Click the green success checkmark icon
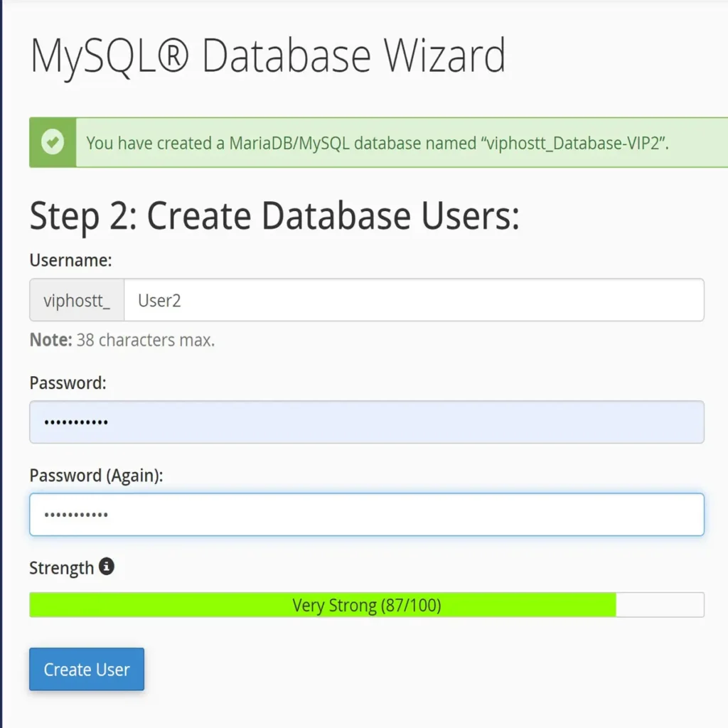The width and height of the screenshot is (728, 728). [x=53, y=141]
